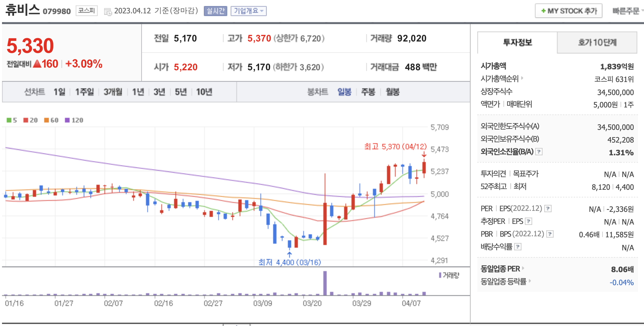This screenshot has height=326, width=644.
Task: Select the 주봉 weekly candle chart
Action: (x=368, y=92)
